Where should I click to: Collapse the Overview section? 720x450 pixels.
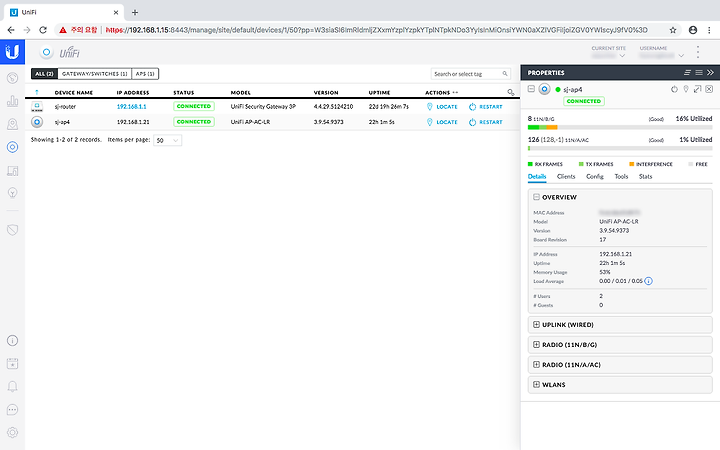tap(536, 197)
